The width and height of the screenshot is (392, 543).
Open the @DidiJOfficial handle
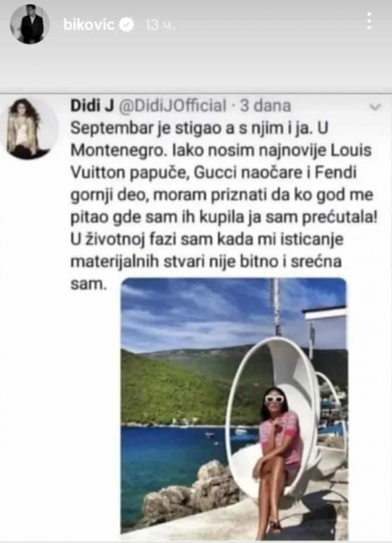click(x=173, y=106)
